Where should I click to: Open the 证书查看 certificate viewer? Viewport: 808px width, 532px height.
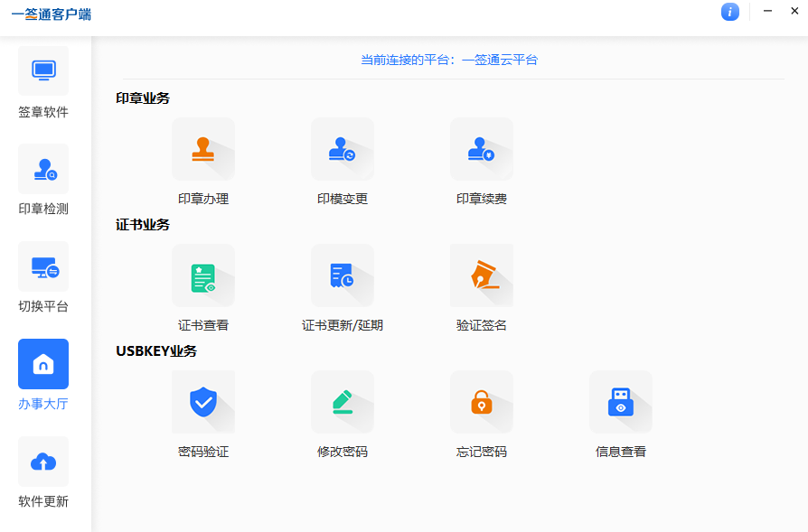(x=203, y=275)
